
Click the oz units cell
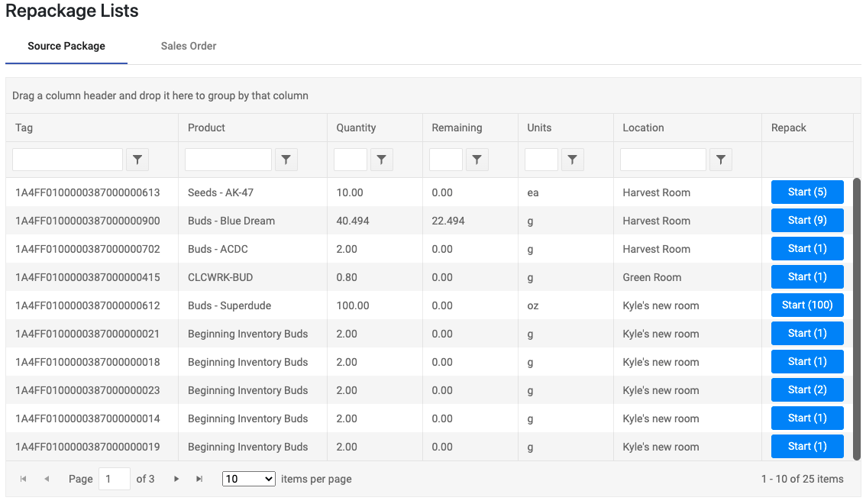click(x=566, y=305)
